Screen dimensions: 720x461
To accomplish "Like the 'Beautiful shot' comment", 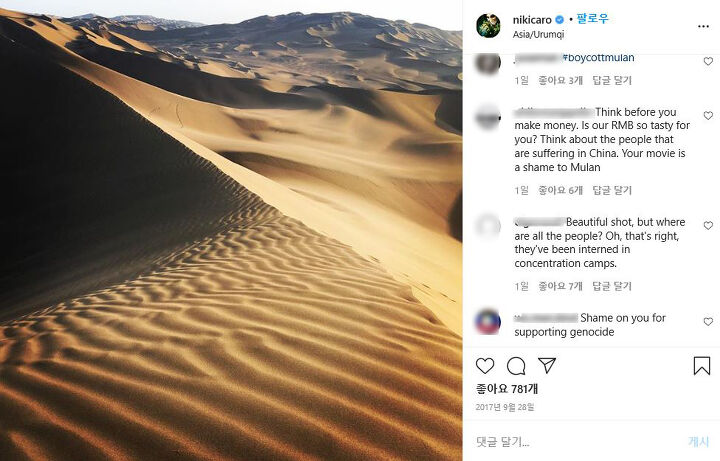I will [708, 225].
